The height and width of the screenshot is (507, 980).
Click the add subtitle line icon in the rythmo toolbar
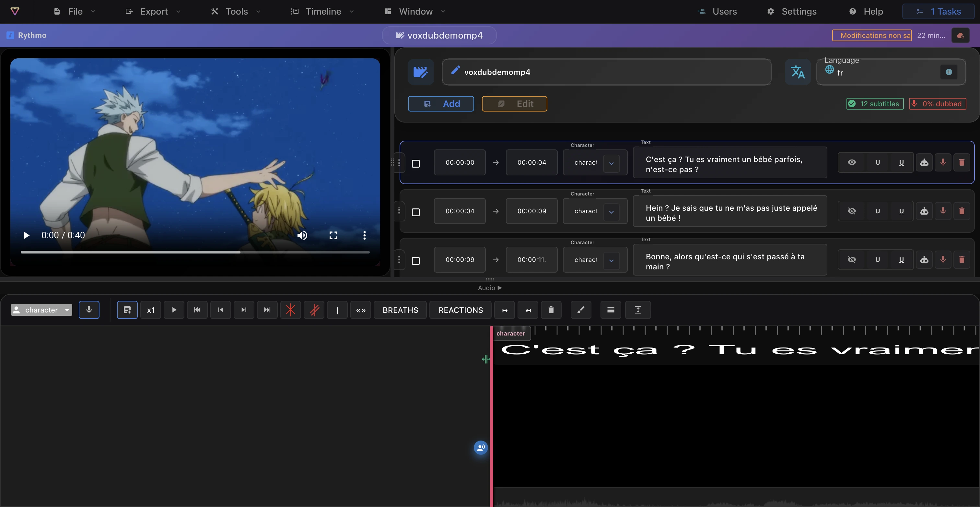[x=127, y=310]
